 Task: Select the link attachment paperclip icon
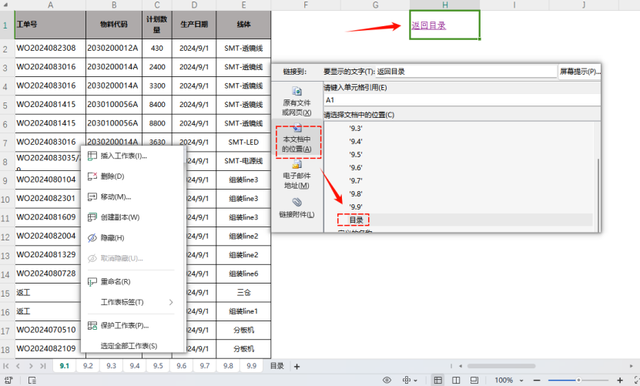[x=297, y=202]
